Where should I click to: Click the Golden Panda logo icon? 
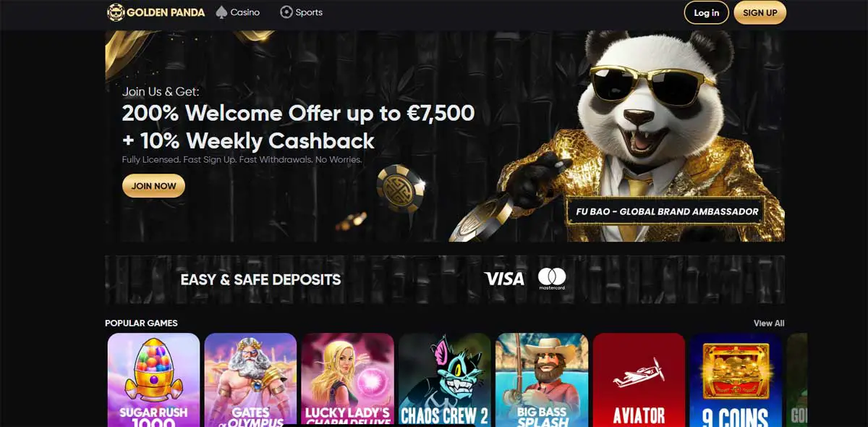pos(116,12)
